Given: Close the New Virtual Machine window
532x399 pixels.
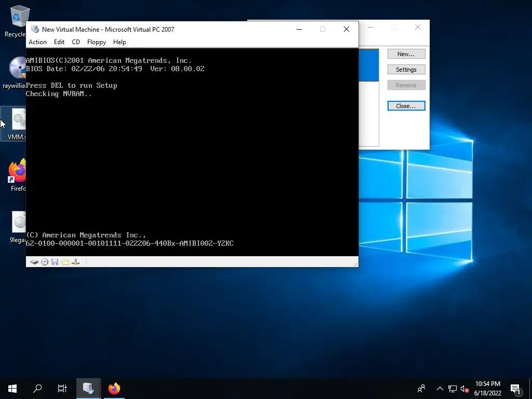Looking at the screenshot, I should click(347, 29).
